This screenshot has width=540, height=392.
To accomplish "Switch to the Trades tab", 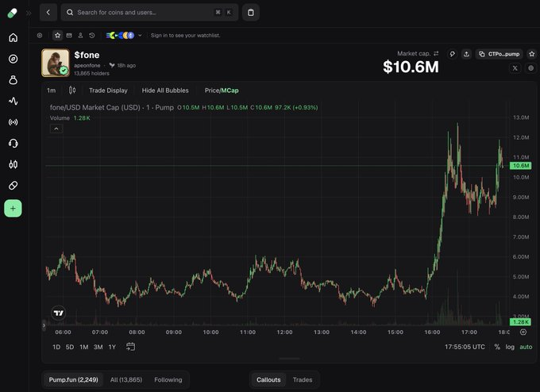I will coord(303,379).
